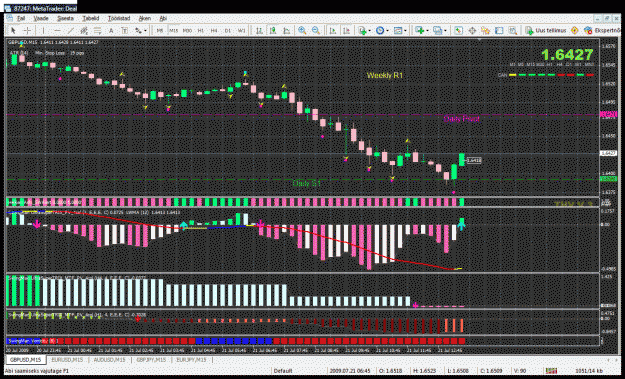Screen dimensions: 625x379
Task: Select the trendline drawing tool
Action: click(71, 30)
